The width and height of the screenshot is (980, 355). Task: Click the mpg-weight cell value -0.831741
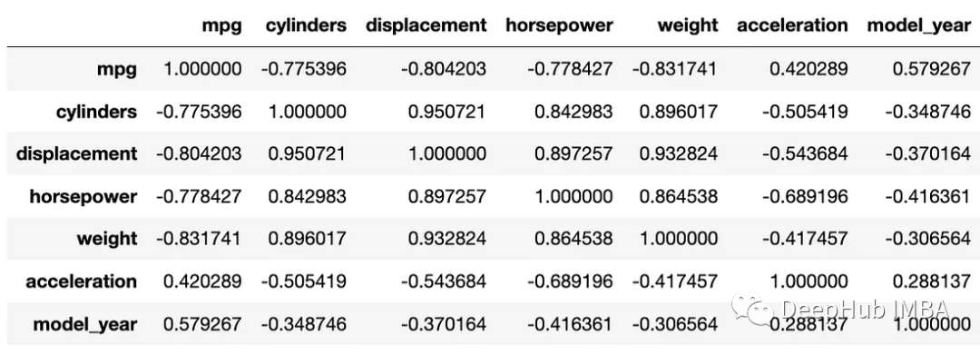click(674, 69)
